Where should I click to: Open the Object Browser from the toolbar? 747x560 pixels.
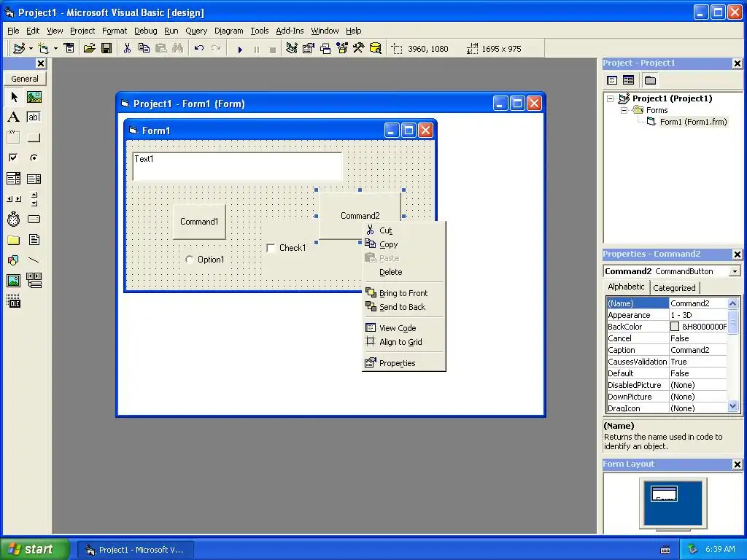[342, 48]
